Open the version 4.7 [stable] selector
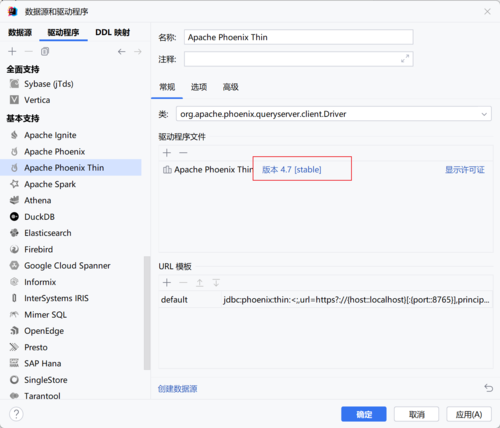This screenshot has height=428, width=500. pyautogui.click(x=292, y=170)
